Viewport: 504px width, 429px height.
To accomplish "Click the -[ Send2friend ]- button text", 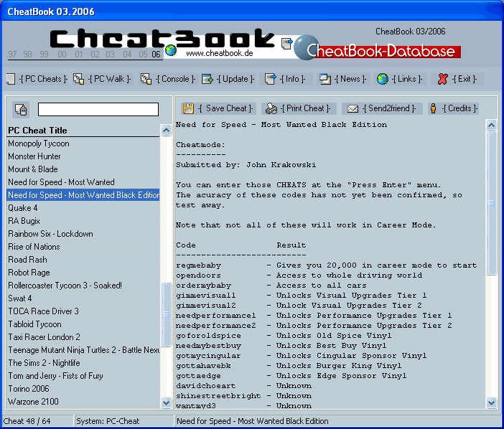I will click(389, 108).
